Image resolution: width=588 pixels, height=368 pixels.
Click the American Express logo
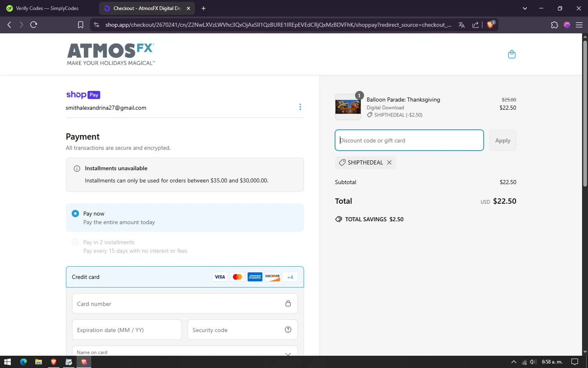pyautogui.click(x=255, y=277)
